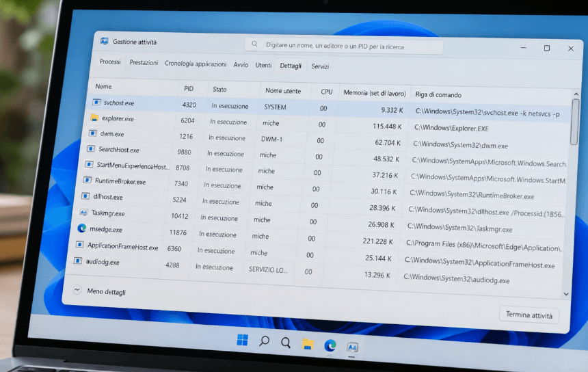Sort by the Nome utente column header
588x372 pixels.
(x=283, y=91)
